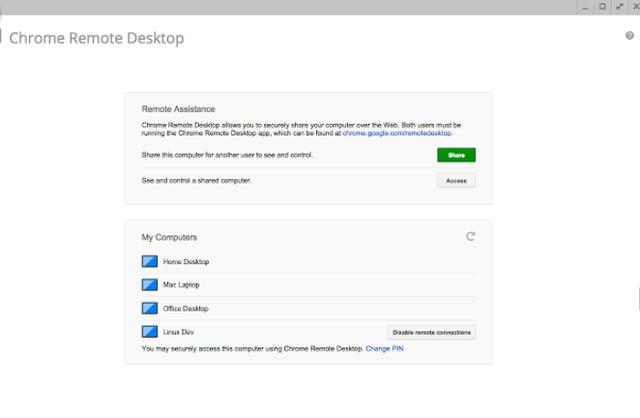Click the Chrome Remote Desktop title

tap(97, 38)
